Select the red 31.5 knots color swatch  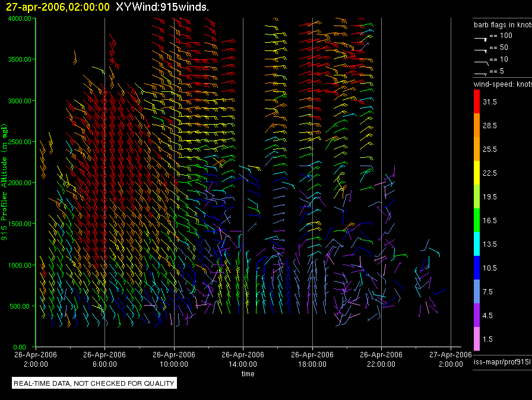(476, 102)
